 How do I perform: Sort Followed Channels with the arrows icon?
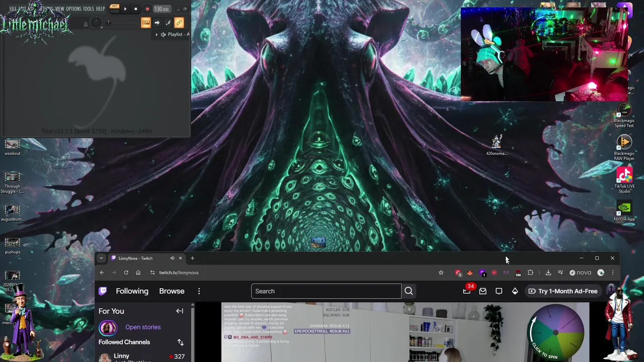[x=180, y=342]
